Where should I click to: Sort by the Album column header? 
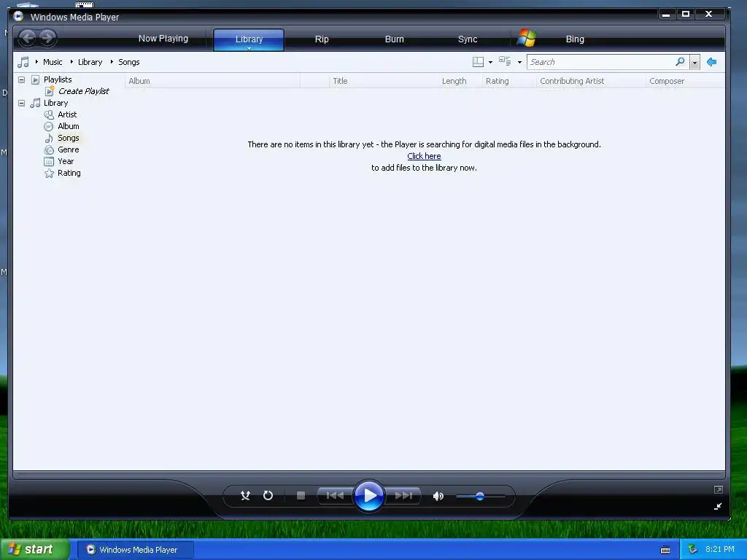212,81
